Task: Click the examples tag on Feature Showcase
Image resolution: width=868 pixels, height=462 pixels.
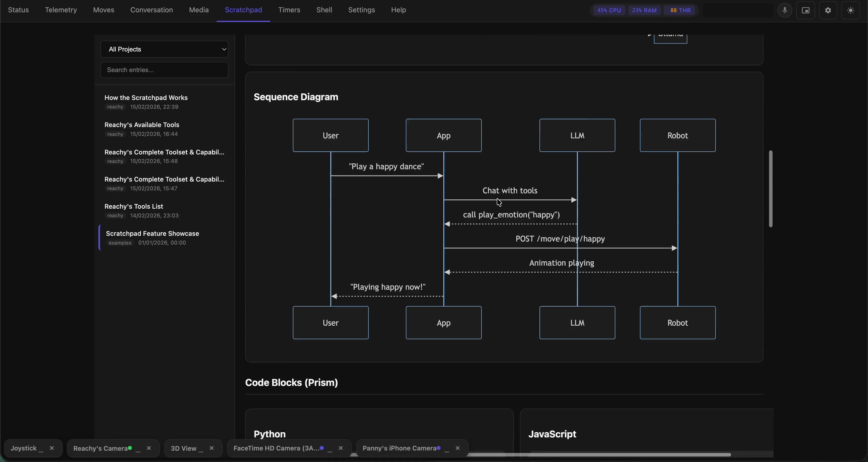Action: [120, 243]
